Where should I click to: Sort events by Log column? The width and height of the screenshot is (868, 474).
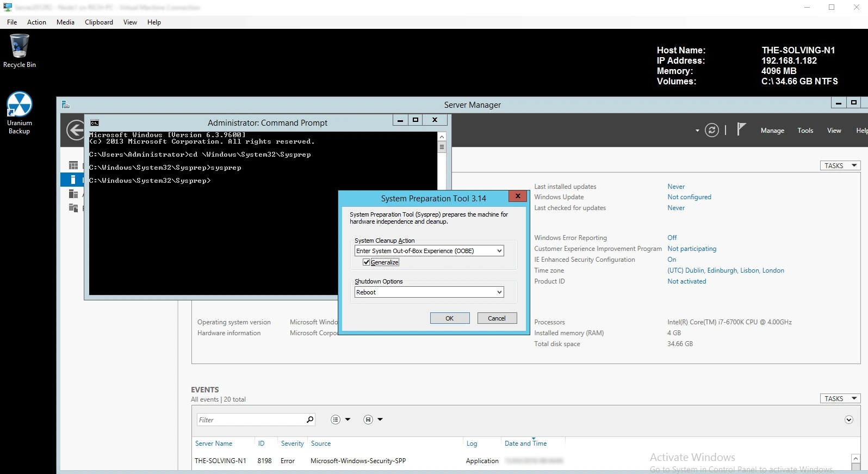(472, 444)
